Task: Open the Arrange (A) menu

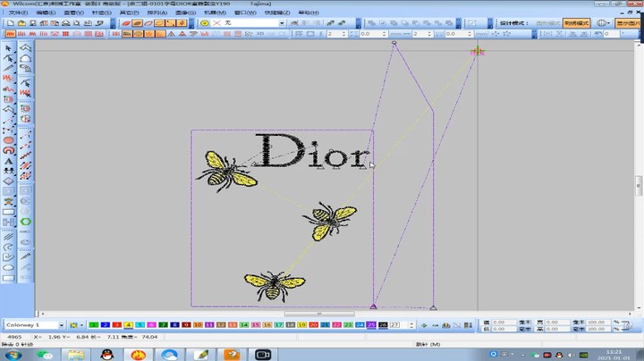Action: (x=157, y=13)
